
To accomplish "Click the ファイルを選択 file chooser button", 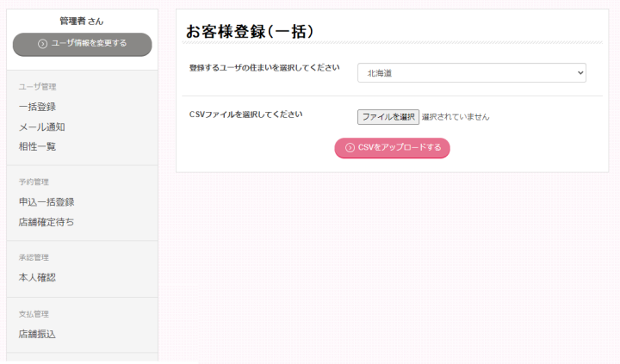I will coord(387,116).
